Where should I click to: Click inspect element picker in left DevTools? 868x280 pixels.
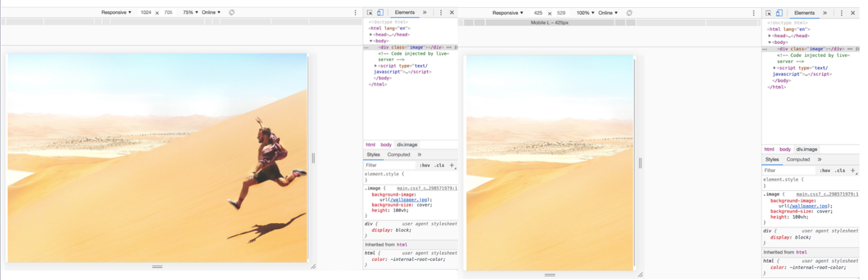click(370, 12)
